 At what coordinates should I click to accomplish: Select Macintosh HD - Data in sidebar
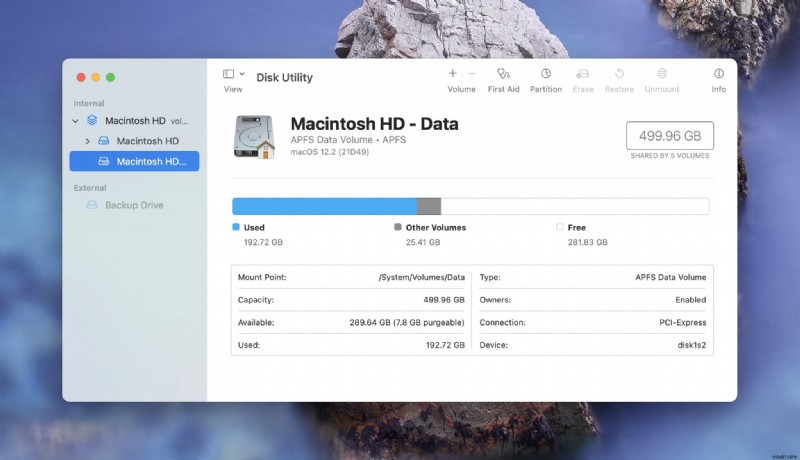coord(150,161)
